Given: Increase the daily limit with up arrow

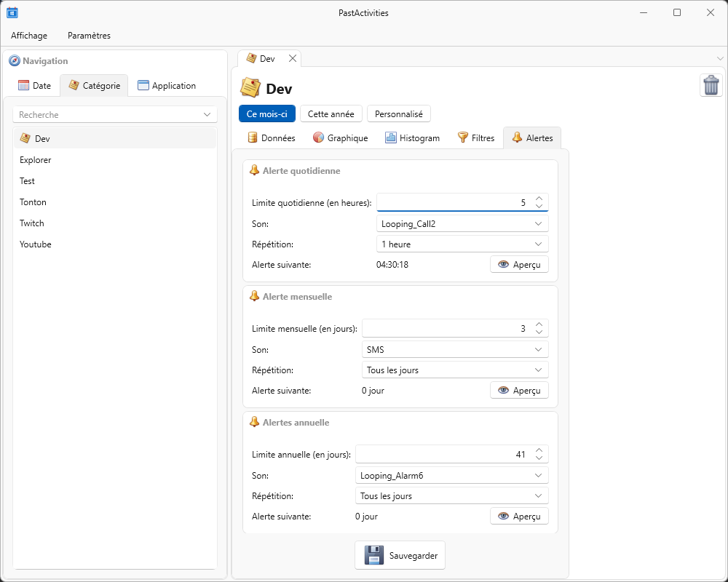Looking at the screenshot, I should pos(539,198).
